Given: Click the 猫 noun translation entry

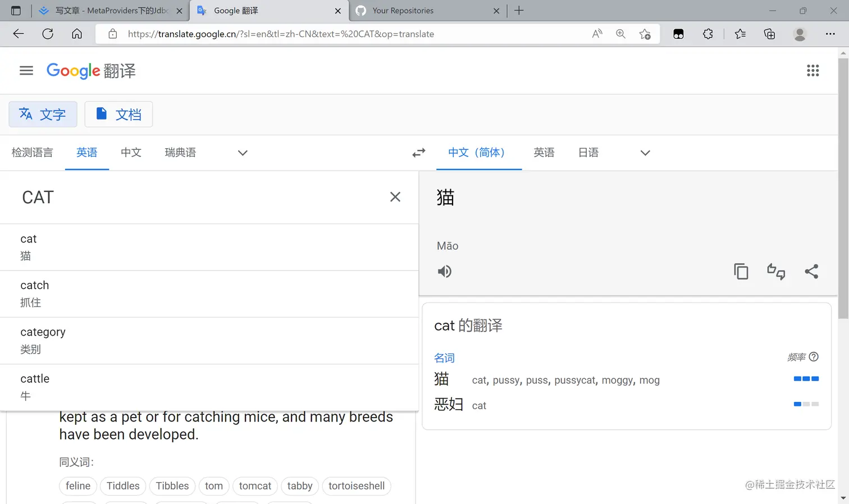Looking at the screenshot, I should click(x=441, y=379).
